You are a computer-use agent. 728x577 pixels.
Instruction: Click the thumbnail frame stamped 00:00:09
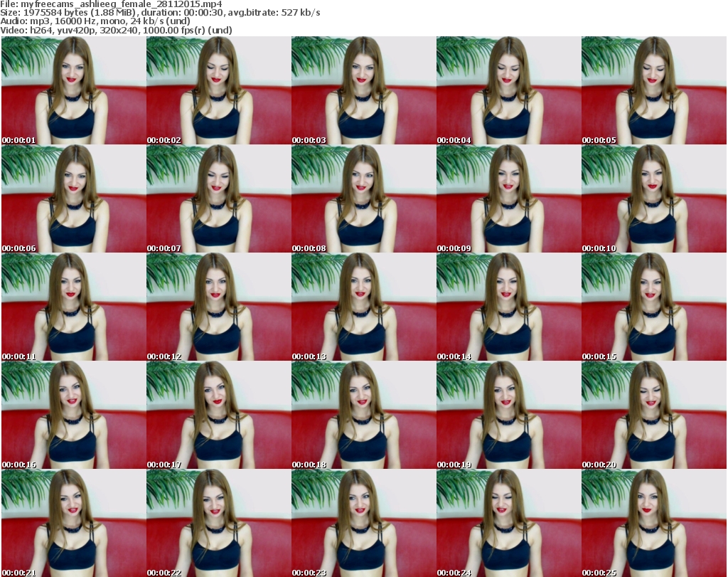point(508,198)
